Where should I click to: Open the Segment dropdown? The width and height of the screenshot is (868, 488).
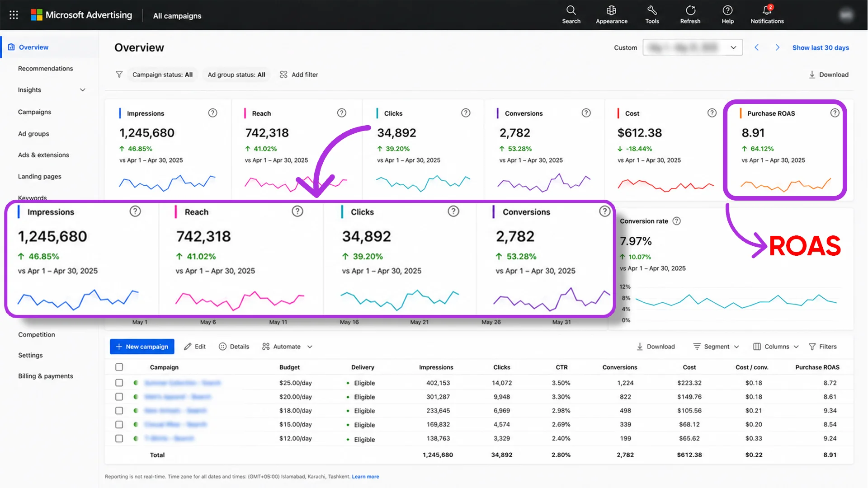[716, 347]
